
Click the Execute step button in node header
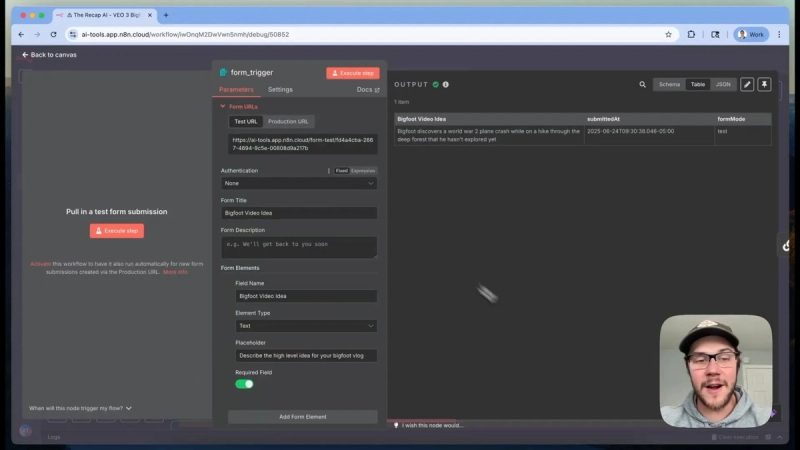[x=353, y=73]
